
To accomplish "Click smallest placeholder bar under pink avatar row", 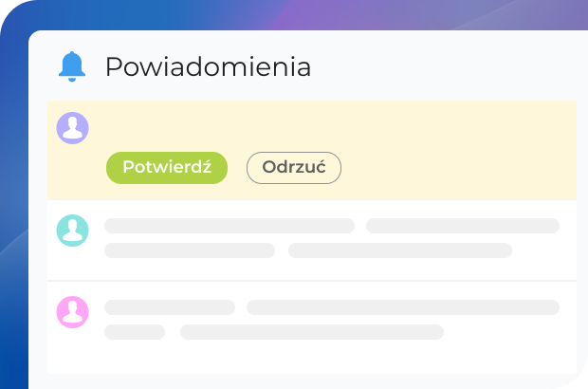I will 135,332.
